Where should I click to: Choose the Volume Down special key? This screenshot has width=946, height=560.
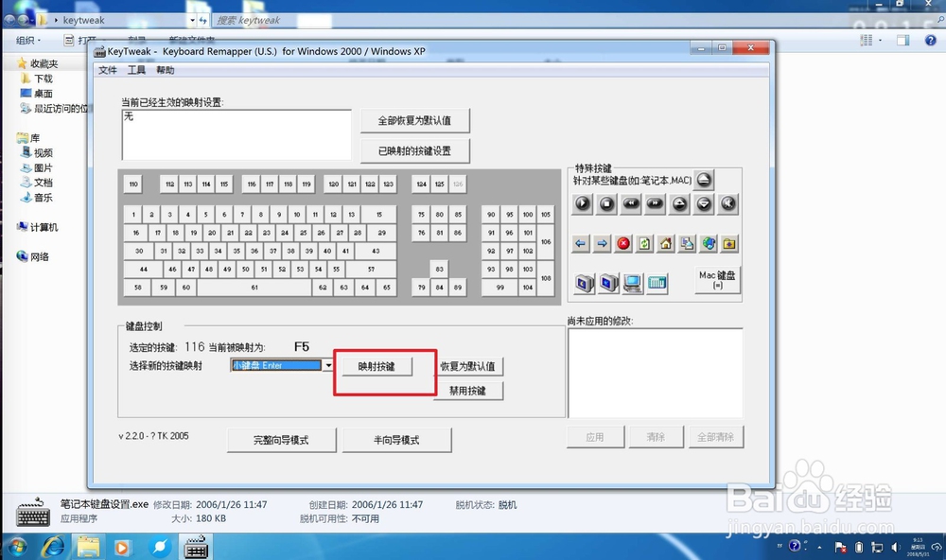click(x=704, y=204)
